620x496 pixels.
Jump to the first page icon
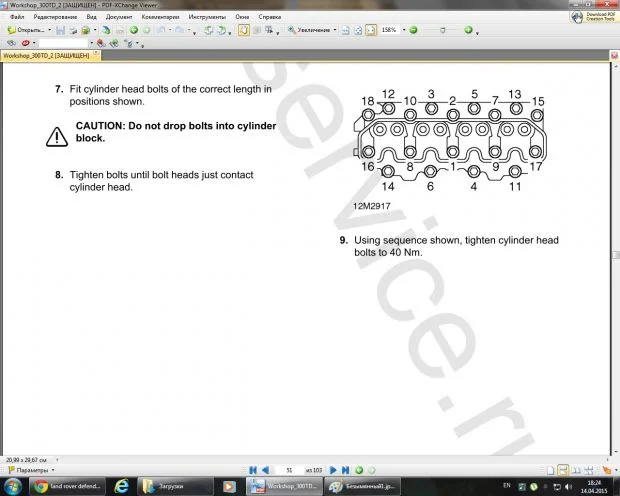point(253,469)
